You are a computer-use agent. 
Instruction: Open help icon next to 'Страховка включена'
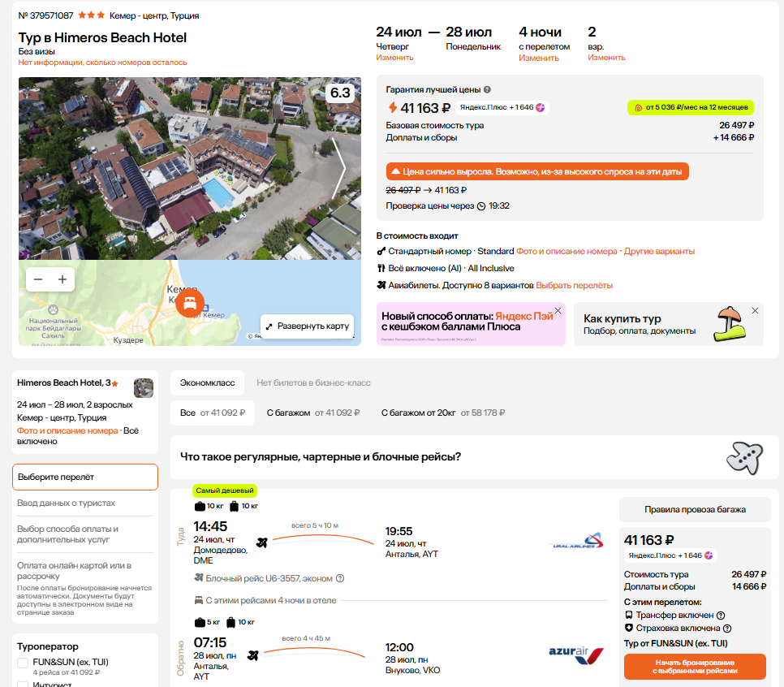(x=727, y=629)
